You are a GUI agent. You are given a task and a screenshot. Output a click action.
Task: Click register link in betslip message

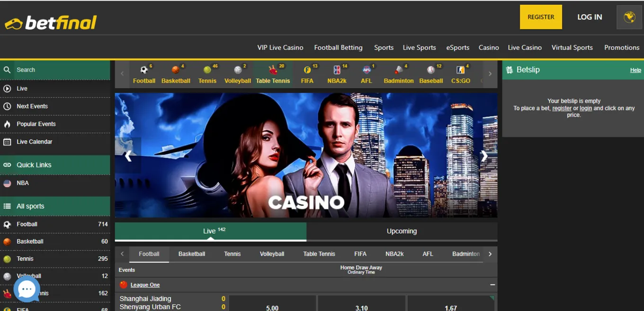562,108
